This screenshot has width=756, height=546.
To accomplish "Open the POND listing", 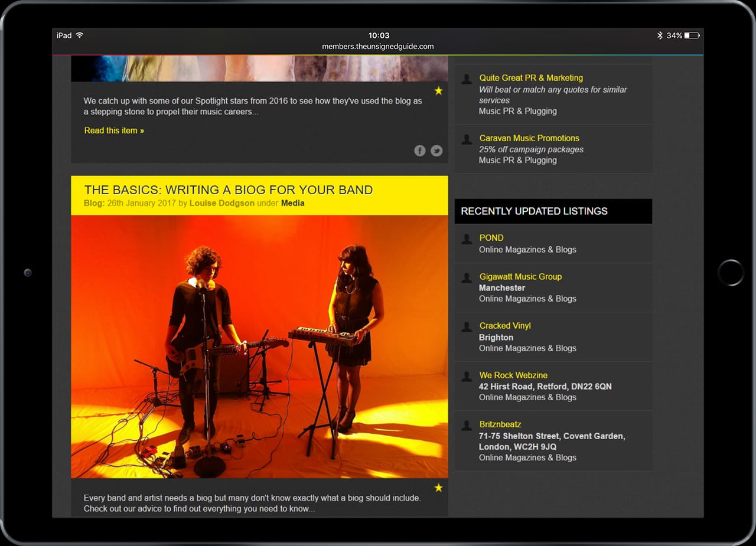I will tap(491, 237).
